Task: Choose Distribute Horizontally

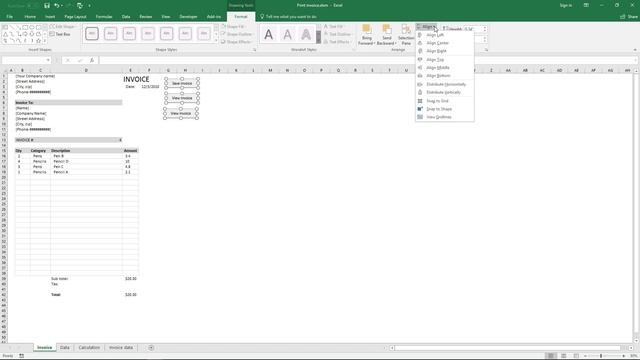Action: (x=444, y=84)
